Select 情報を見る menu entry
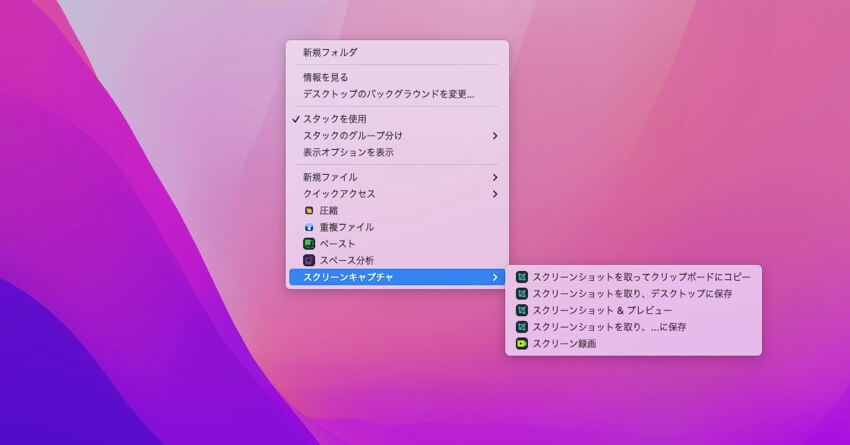850x445 pixels. tap(397, 78)
